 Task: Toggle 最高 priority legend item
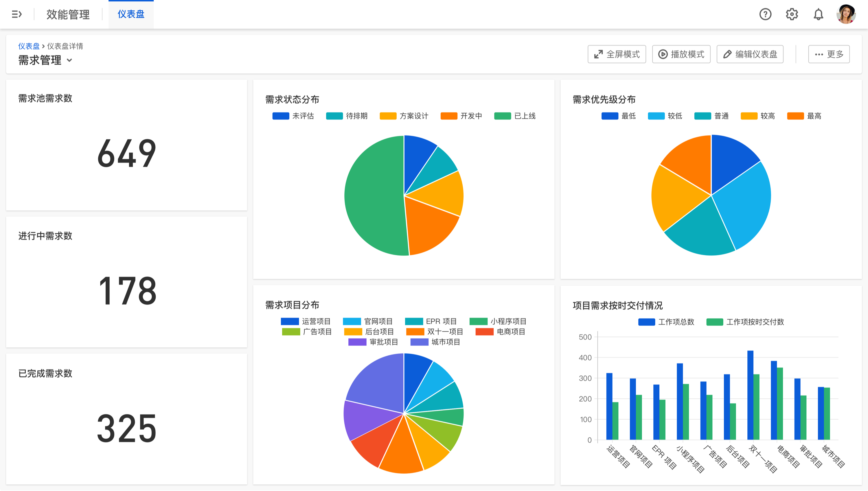point(804,116)
